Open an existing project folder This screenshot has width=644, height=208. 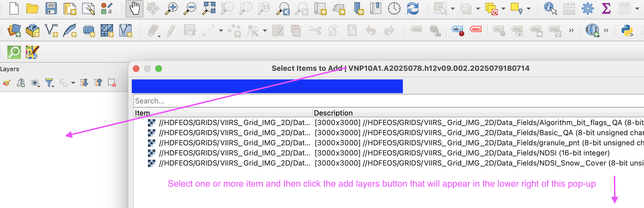(x=32, y=8)
